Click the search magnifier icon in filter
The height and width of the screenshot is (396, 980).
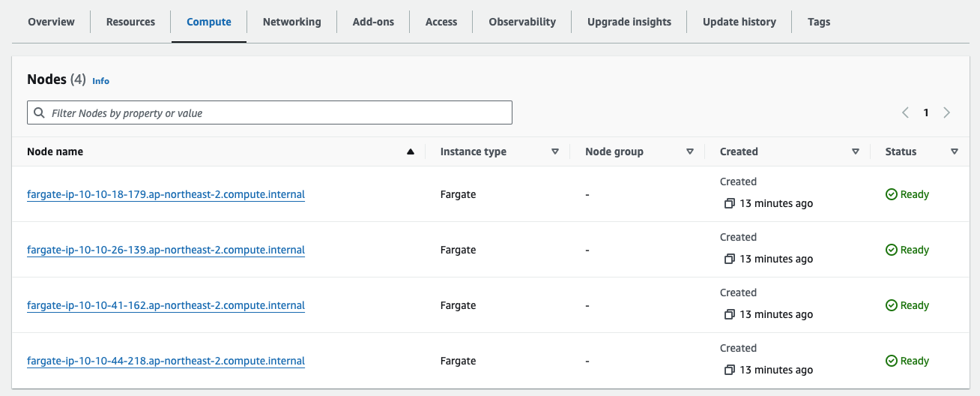[39, 112]
